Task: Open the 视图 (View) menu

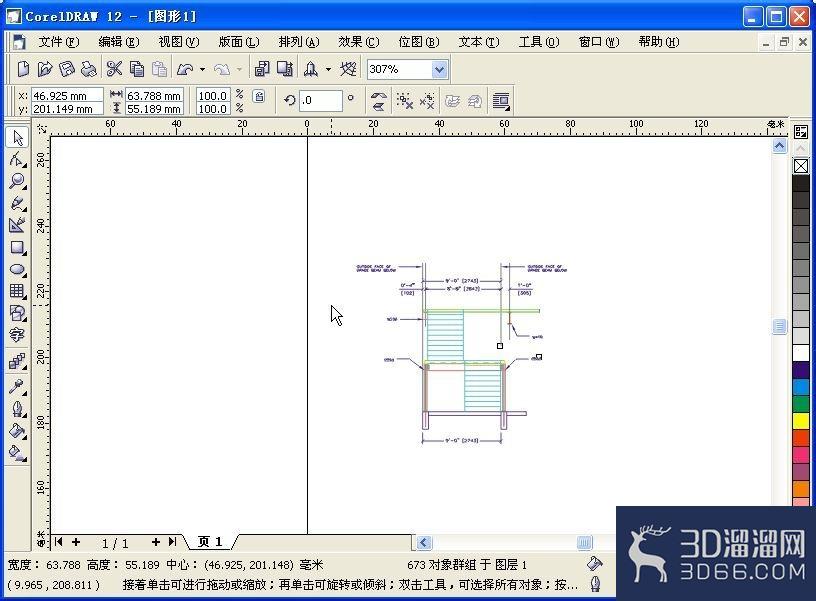Action: (x=178, y=42)
